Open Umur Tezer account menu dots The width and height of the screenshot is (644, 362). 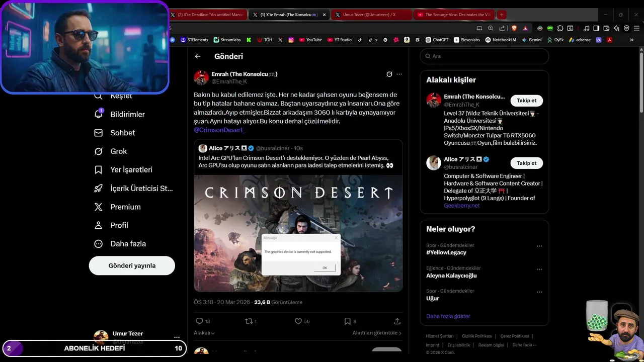pos(177,337)
